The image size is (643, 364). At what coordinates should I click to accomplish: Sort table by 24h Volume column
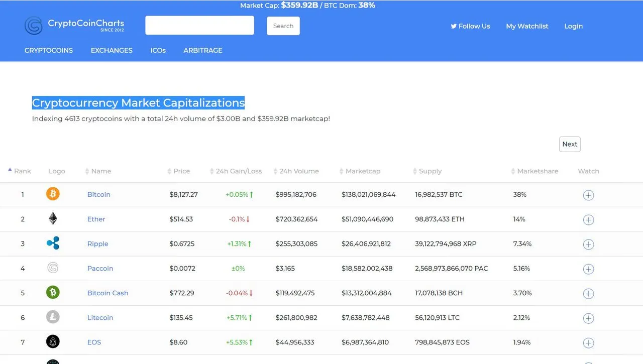click(x=296, y=171)
